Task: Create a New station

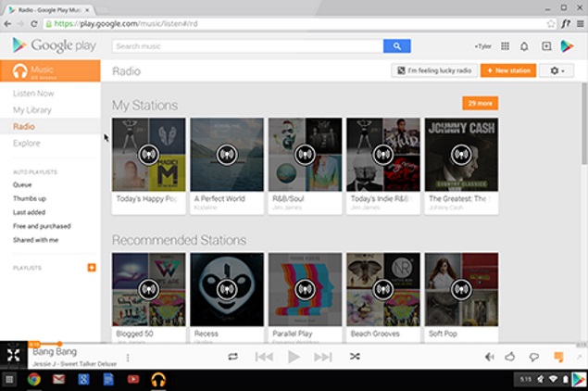Action: click(508, 70)
